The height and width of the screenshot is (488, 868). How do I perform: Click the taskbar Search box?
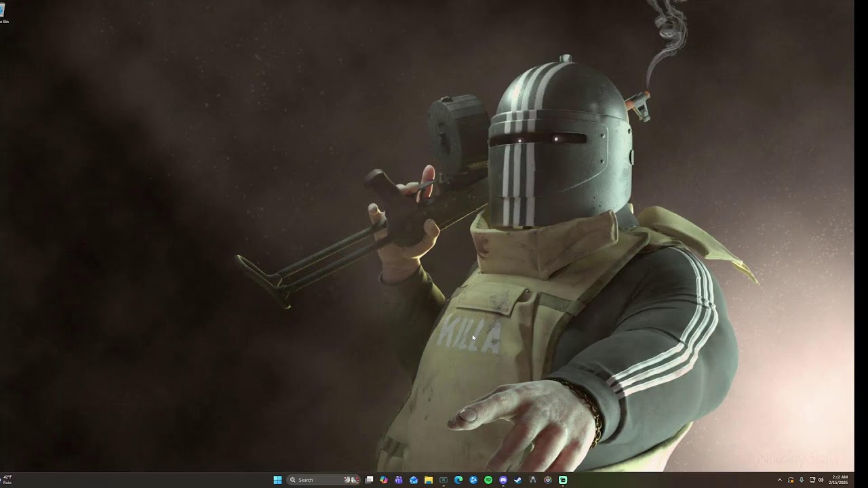pyautogui.click(x=324, y=480)
